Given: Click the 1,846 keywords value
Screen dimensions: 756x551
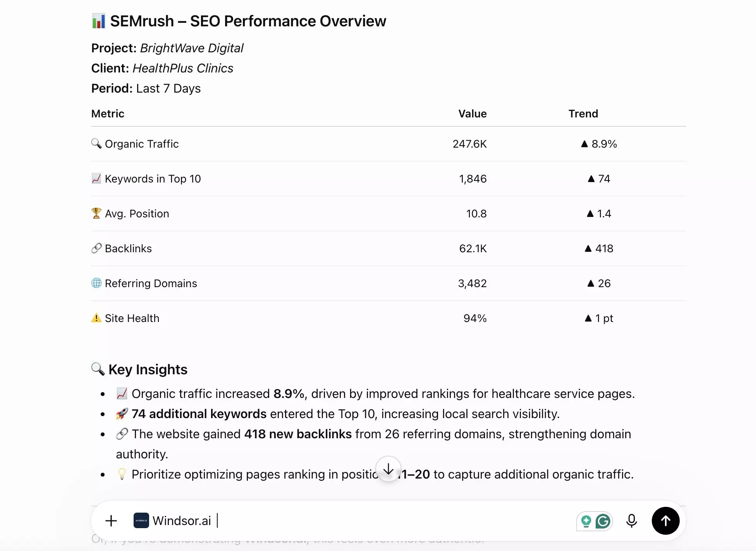Looking at the screenshot, I should point(473,179).
